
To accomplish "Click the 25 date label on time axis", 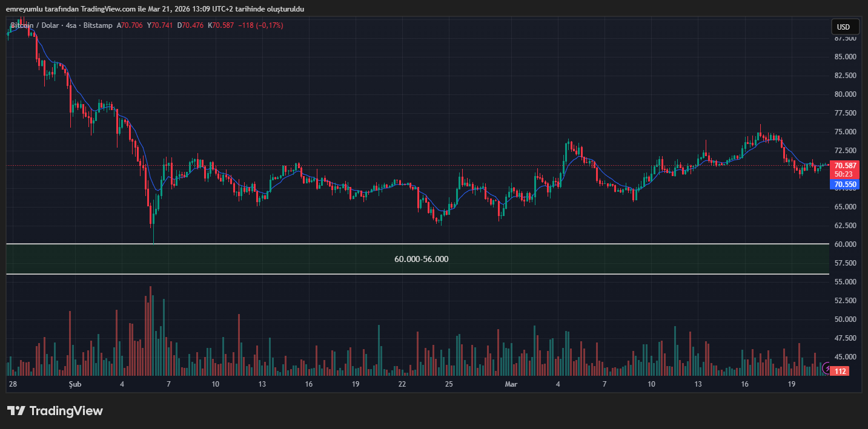I will click(x=449, y=384).
